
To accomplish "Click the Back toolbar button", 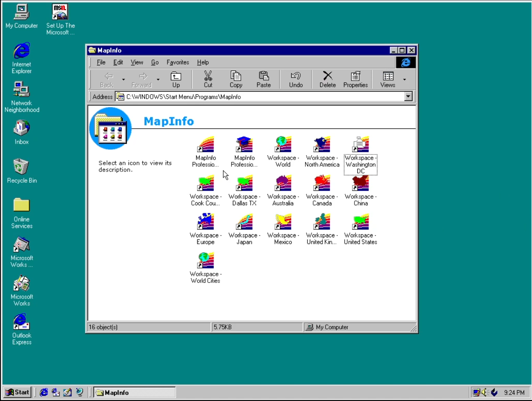I will click(107, 79).
